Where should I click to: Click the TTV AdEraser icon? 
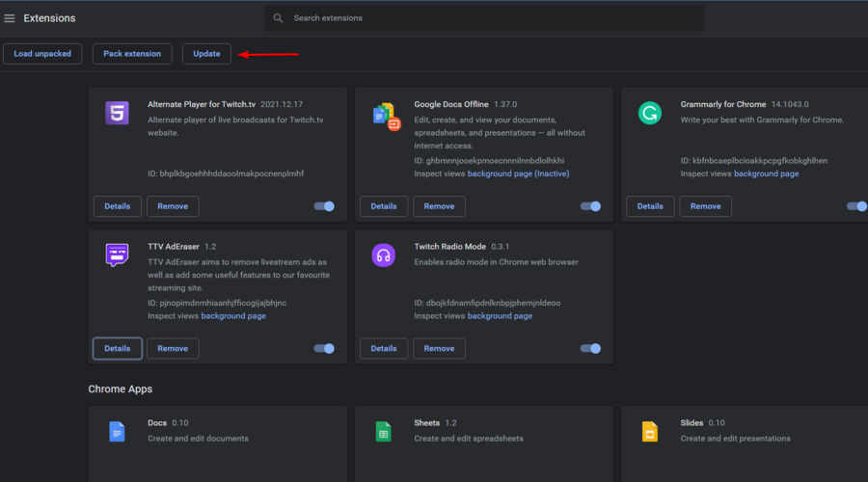117,255
